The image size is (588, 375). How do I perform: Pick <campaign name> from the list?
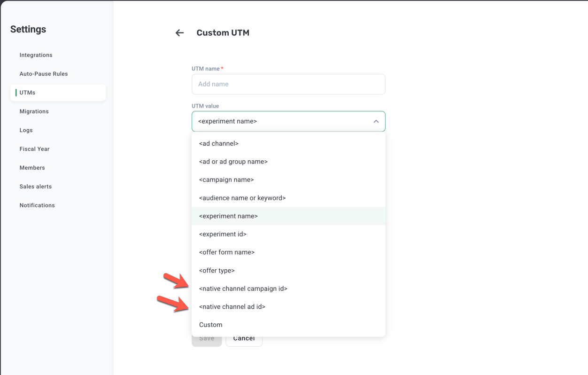coord(226,180)
